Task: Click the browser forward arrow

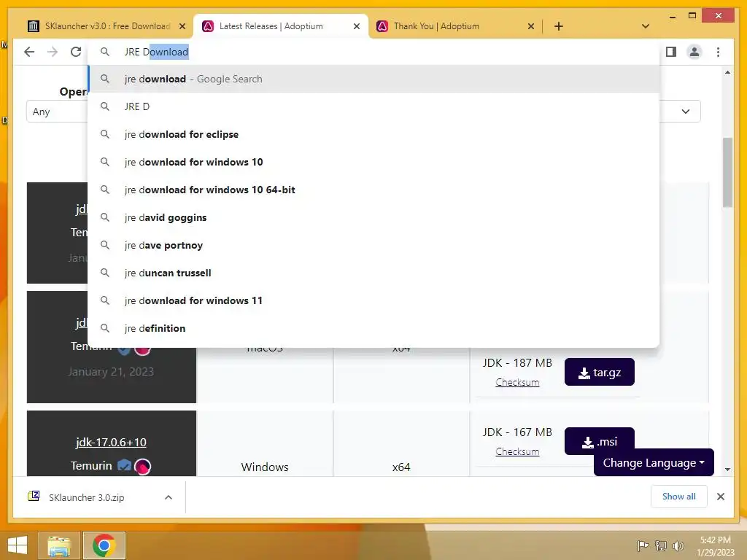Action: point(53,52)
